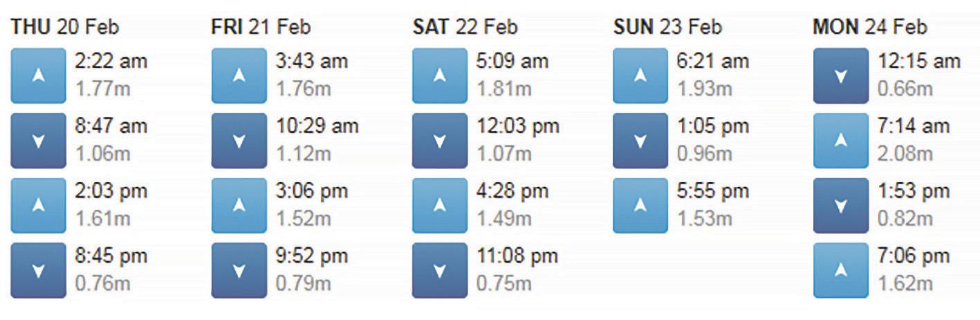Click the Monday 1:53 pm low tide icon
The width and height of the screenshot is (980, 320).
[x=841, y=206]
